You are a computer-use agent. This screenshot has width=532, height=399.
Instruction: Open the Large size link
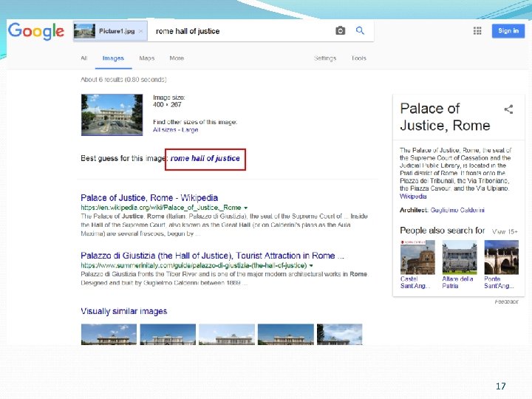coord(190,129)
